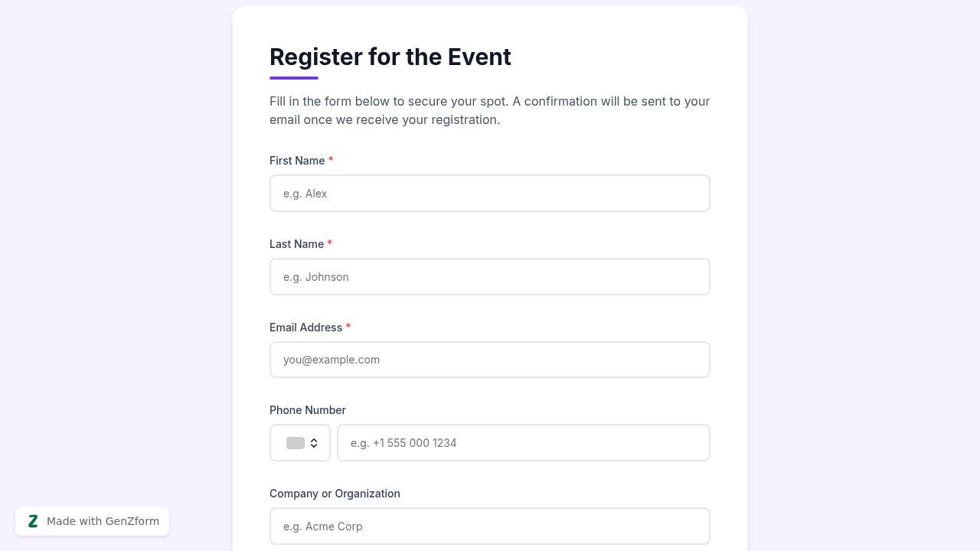The width and height of the screenshot is (980, 551).
Task: Click the Email Address input field
Action: coord(490,360)
